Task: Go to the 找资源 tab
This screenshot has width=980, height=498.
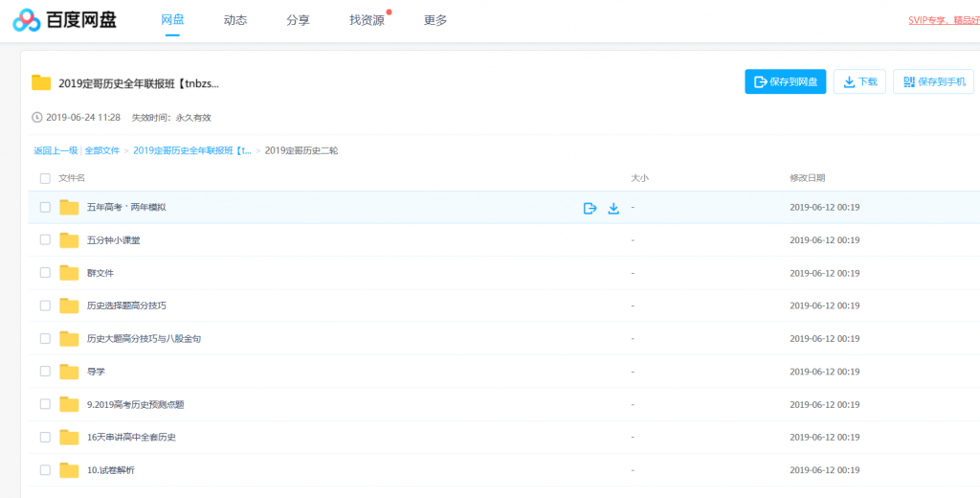Action: pyautogui.click(x=367, y=20)
